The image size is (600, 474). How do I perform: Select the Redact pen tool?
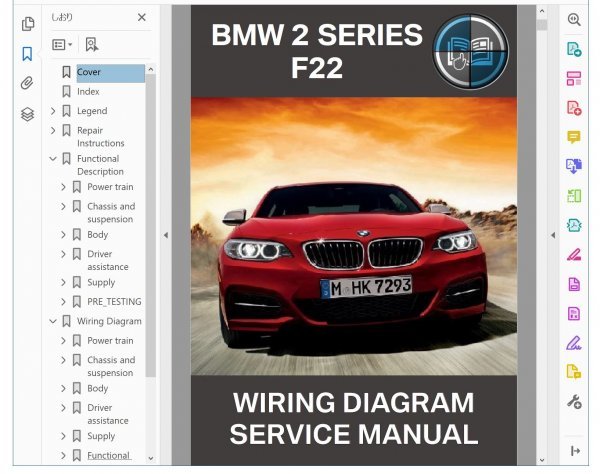click(574, 254)
